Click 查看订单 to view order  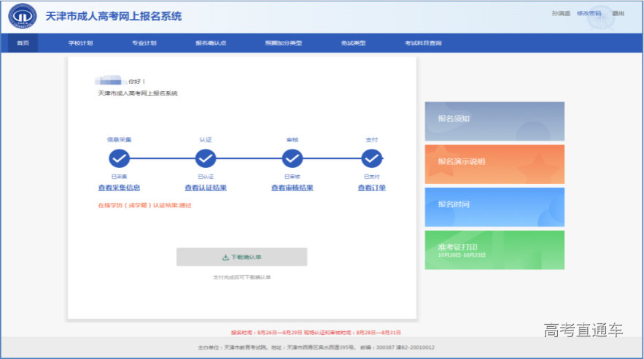tap(372, 188)
